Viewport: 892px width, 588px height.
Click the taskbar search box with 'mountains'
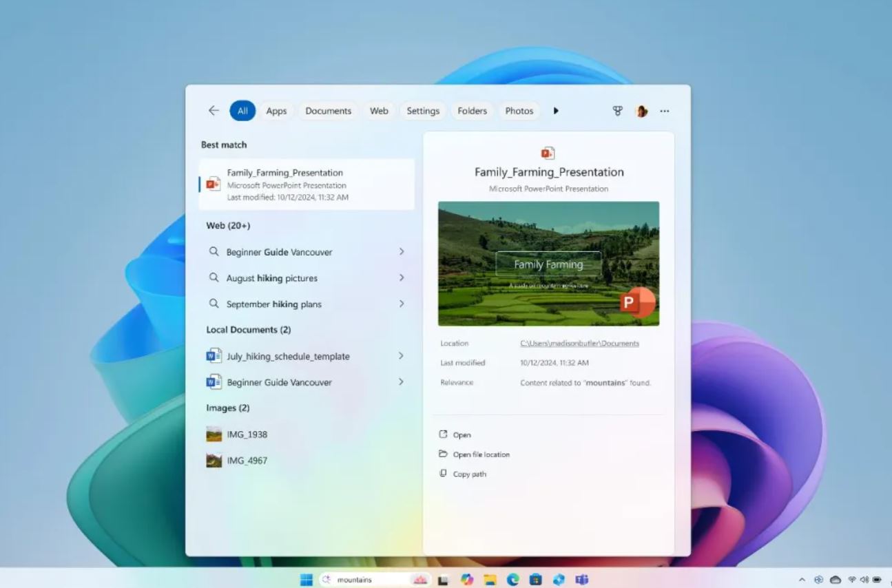pos(372,580)
